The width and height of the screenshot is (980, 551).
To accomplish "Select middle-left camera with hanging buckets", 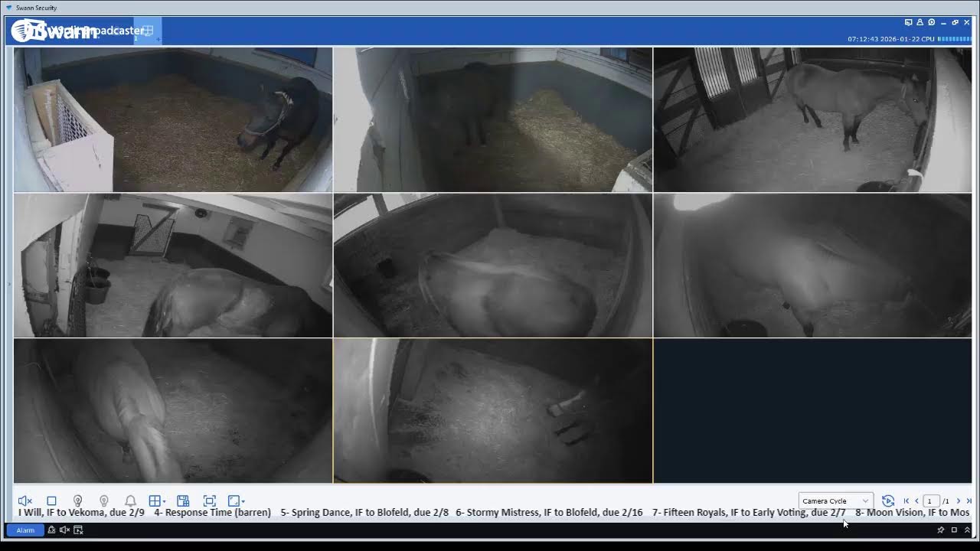I will 173,265.
